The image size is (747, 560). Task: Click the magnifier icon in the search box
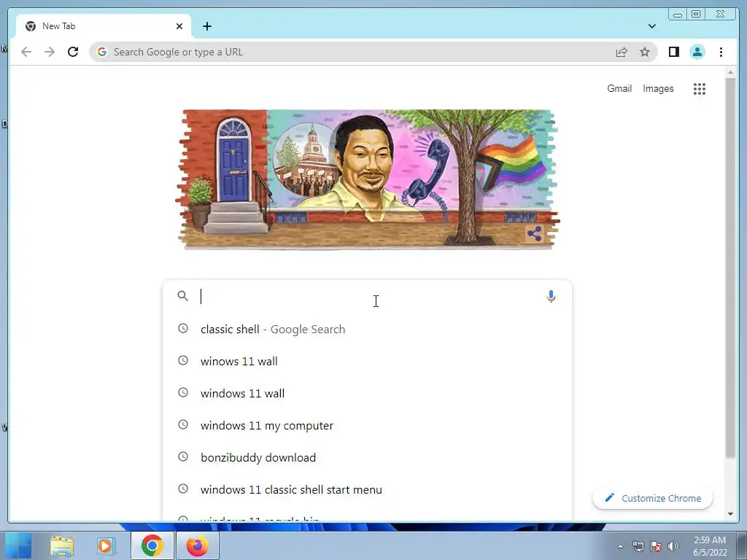tap(182, 296)
